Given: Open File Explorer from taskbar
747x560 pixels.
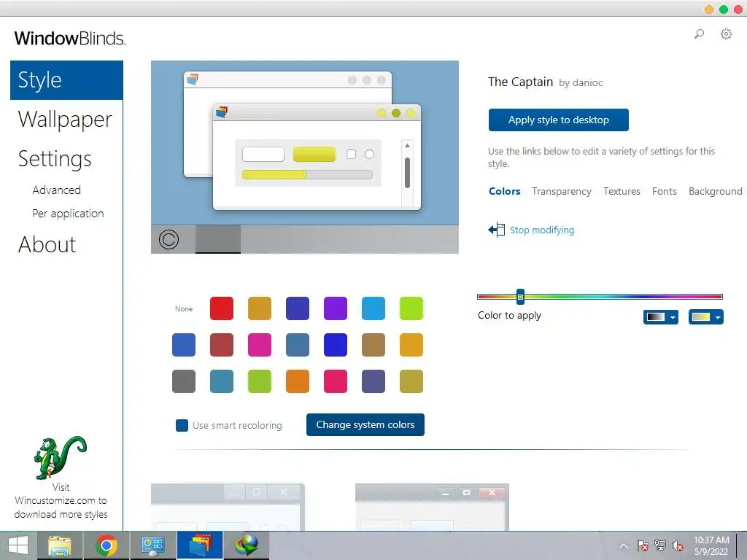Looking at the screenshot, I should [60, 545].
